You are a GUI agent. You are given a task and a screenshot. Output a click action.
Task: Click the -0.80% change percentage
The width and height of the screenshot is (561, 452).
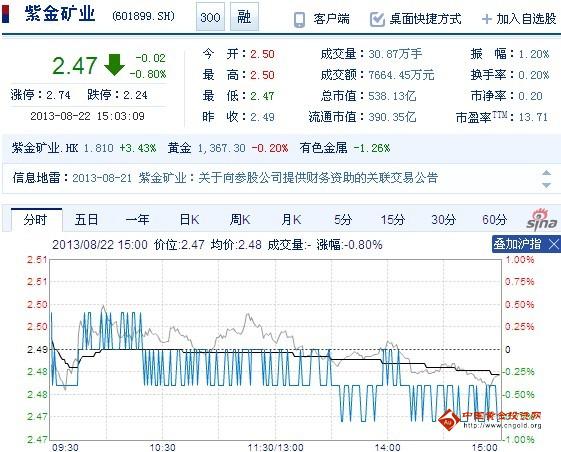click(x=148, y=74)
